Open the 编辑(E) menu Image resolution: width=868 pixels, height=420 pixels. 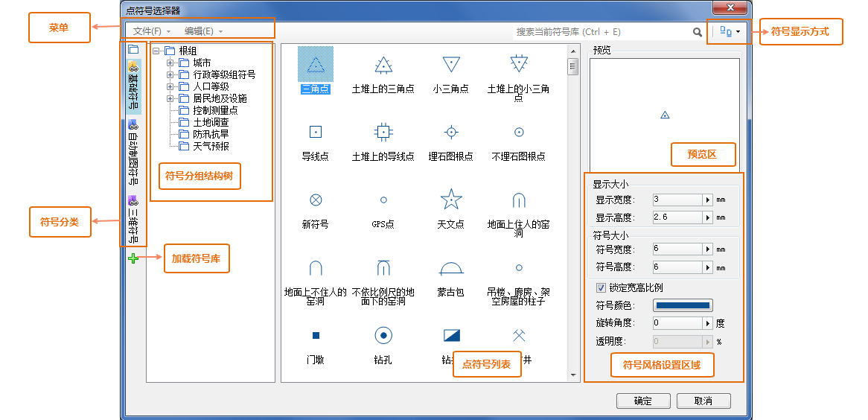click(202, 31)
